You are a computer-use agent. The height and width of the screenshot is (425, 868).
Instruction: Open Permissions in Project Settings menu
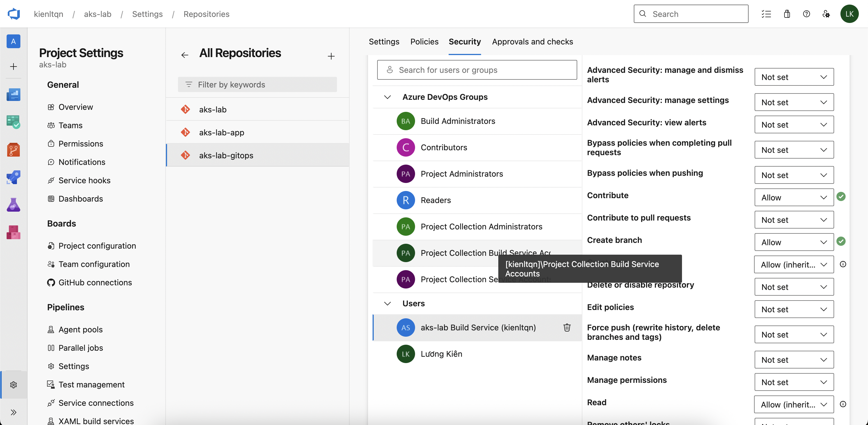[81, 143]
